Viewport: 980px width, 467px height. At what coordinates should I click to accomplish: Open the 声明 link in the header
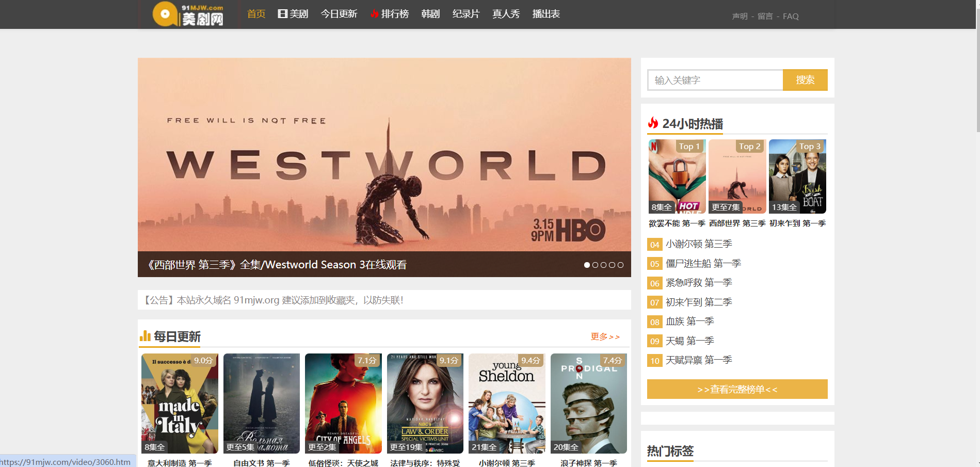pyautogui.click(x=740, y=16)
